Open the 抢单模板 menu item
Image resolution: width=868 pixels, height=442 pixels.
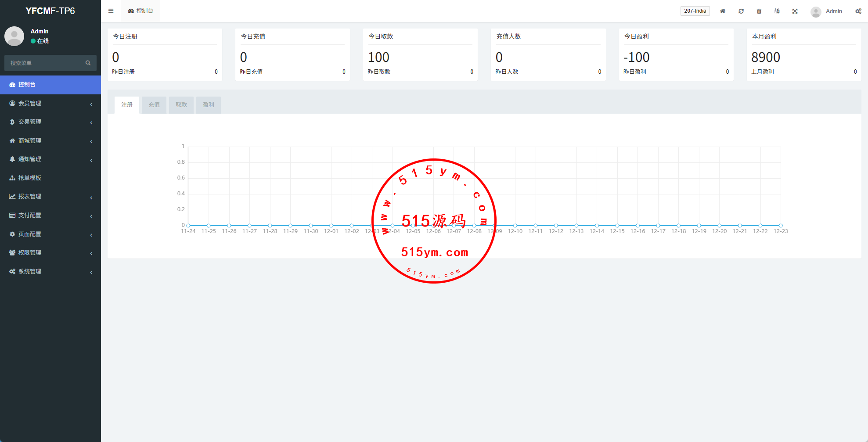(50, 178)
